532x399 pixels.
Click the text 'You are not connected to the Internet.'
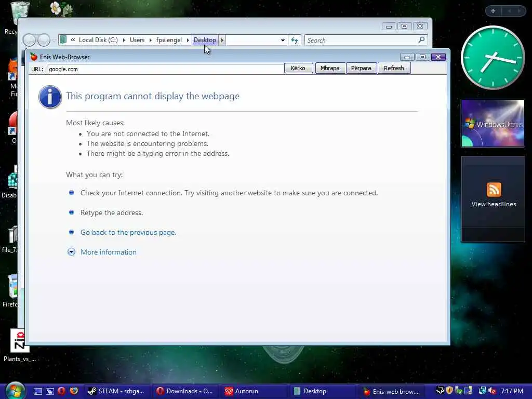pyautogui.click(x=148, y=134)
